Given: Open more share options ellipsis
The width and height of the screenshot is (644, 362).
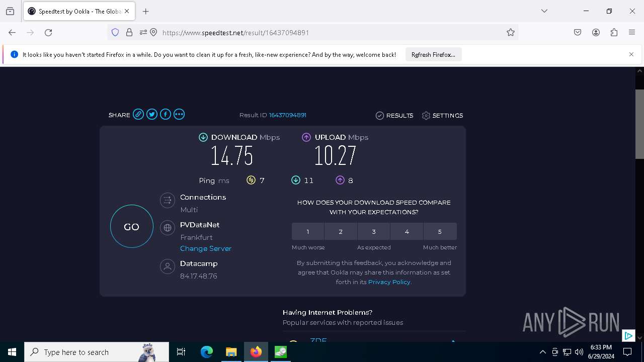Looking at the screenshot, I should click(179, 115).
